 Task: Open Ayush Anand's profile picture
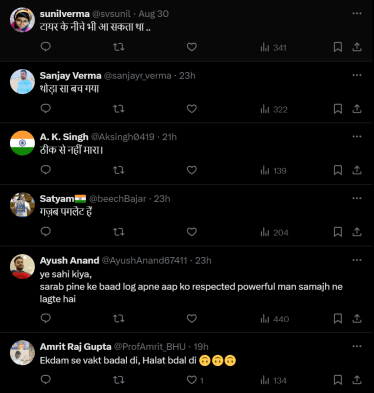pyautogui.click(x=22, y=266)
